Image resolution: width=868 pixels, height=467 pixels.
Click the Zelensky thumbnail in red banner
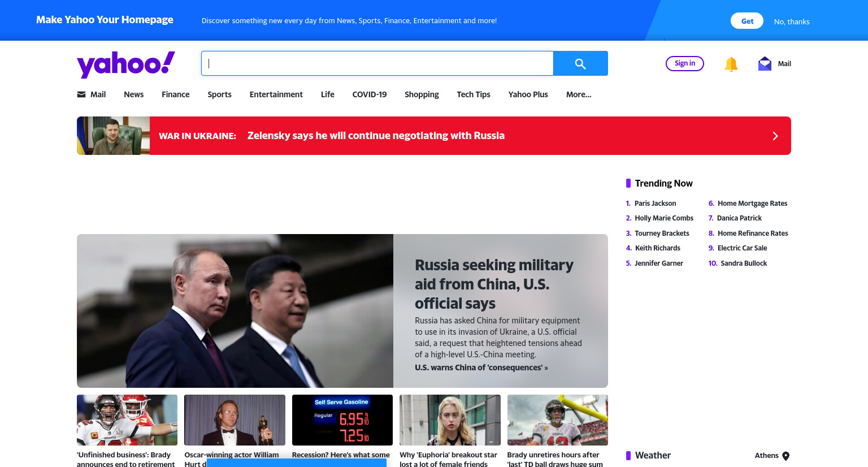click(x=113, y=136)
